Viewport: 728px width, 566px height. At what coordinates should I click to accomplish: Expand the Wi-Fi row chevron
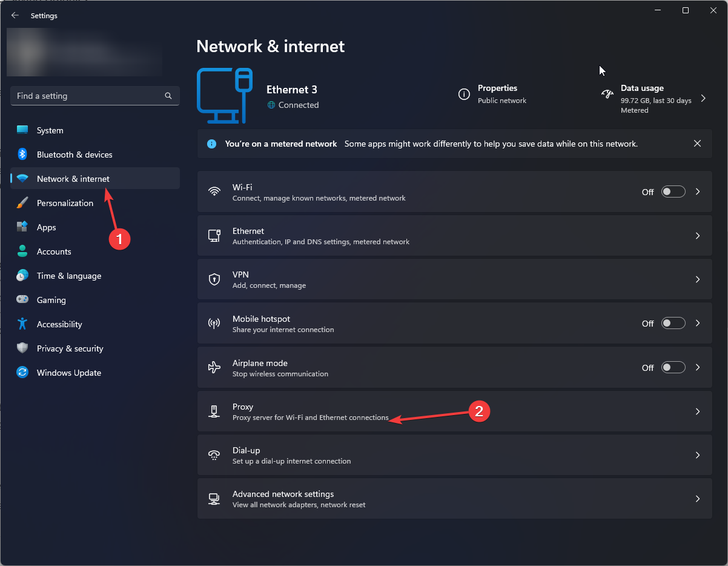pos(698,191)
